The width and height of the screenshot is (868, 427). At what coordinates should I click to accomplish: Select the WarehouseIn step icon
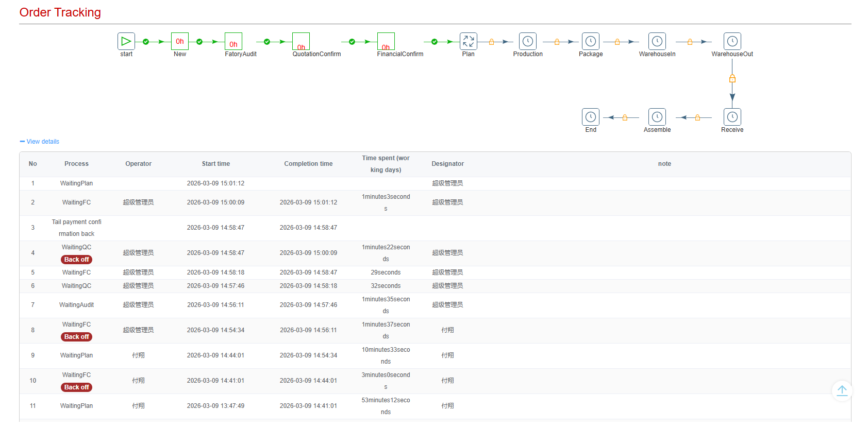coord(657,41)
